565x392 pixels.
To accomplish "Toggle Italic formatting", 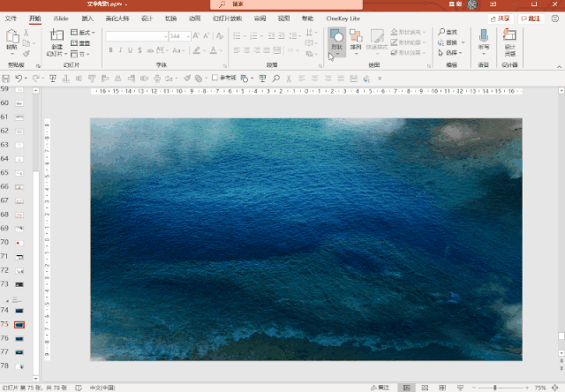I will (120, 50).
